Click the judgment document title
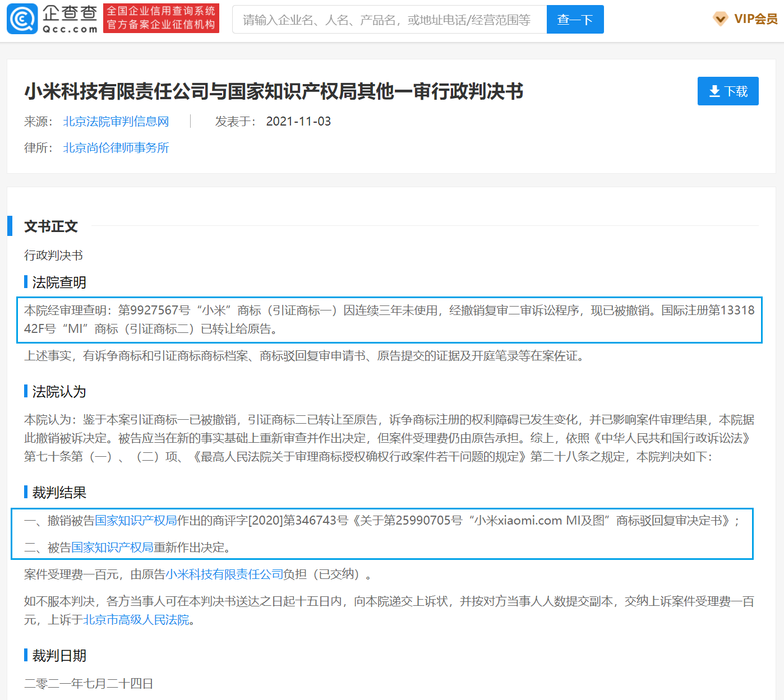Viewport: 784px width, 700px height. (x=274, y=91)
